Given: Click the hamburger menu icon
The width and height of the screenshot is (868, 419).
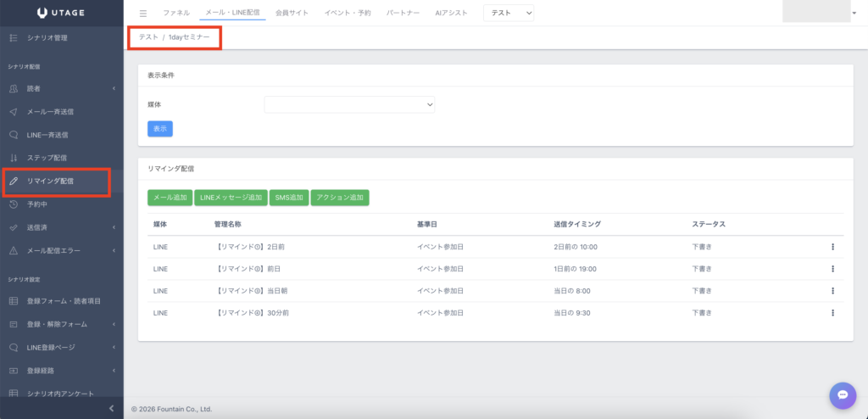Looking at the screenshot, I should point(143,13).
